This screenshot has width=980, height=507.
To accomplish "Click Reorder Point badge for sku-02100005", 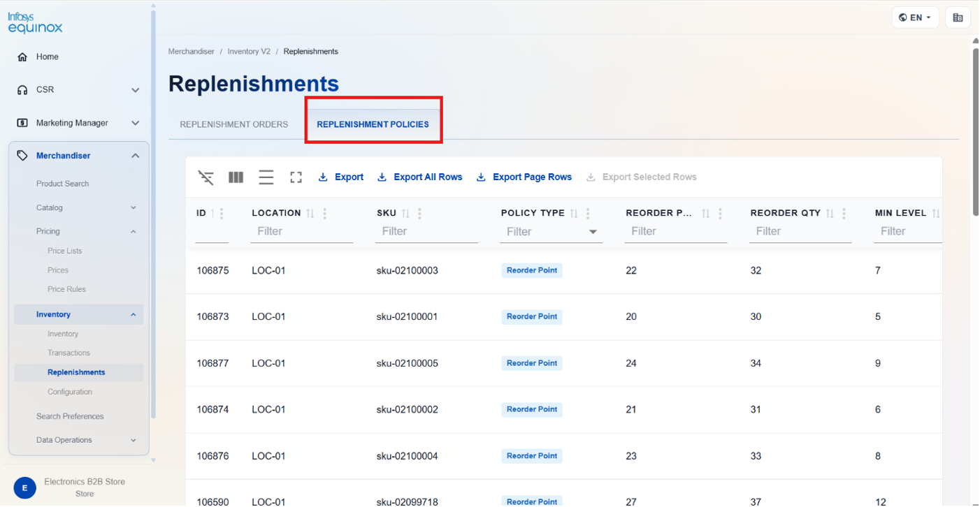I will point(532,363).
